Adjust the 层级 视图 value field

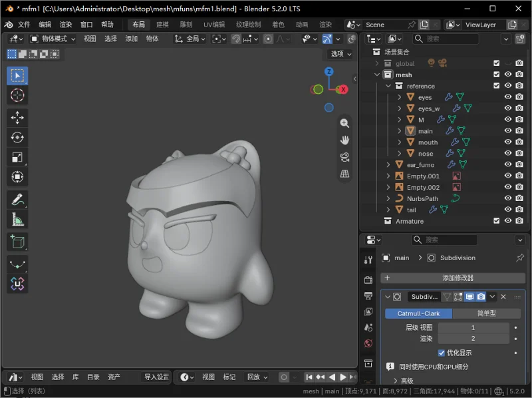click(x=473, y=327)
